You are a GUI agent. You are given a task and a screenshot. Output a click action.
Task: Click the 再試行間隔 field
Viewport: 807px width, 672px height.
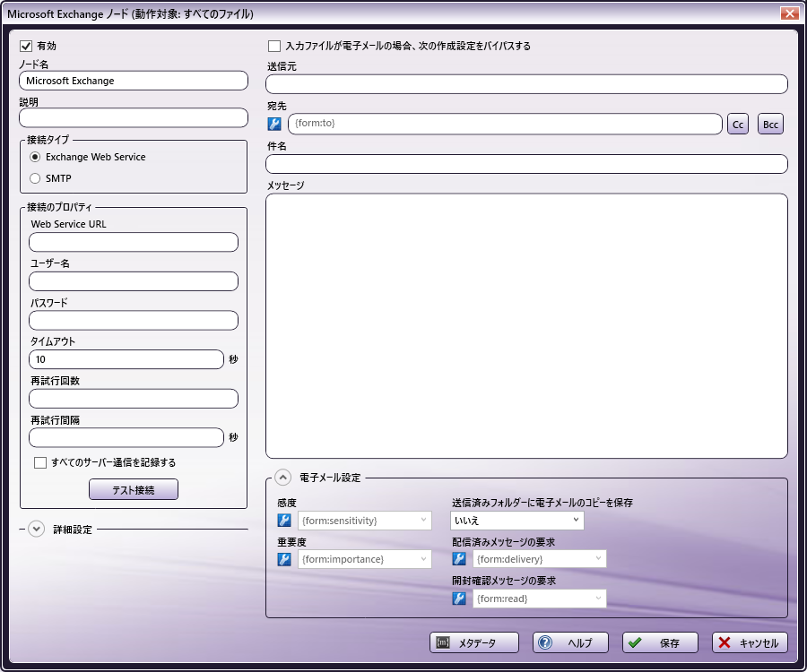126,437
